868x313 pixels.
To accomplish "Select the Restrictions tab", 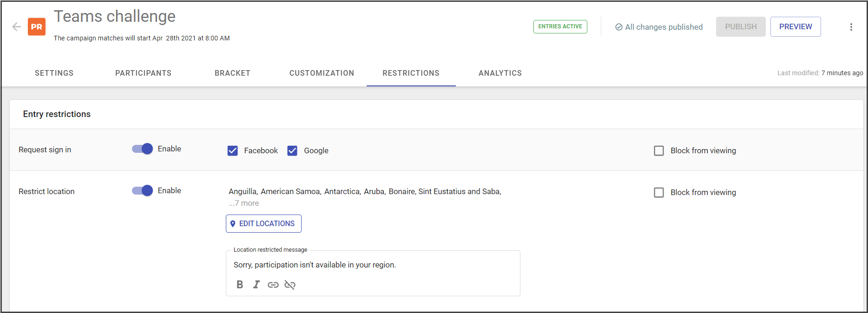I will click(x=411, y=73).
